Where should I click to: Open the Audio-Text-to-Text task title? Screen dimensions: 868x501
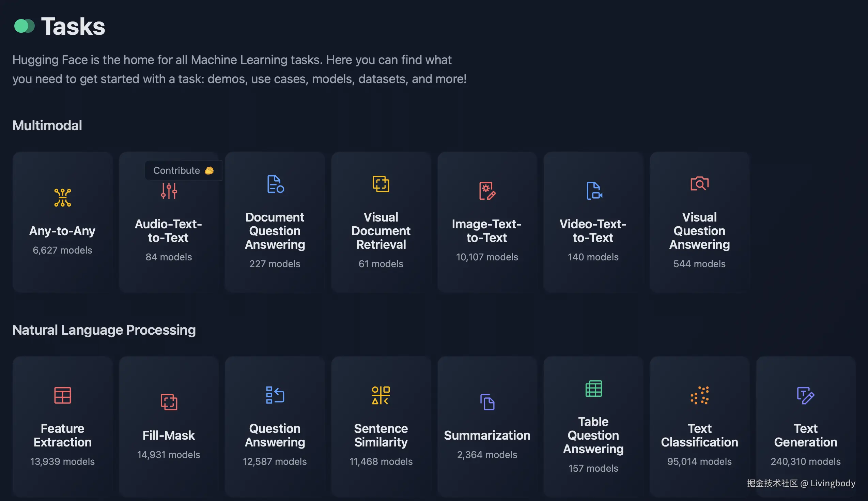pyautogui.click(x=169, y=231)
